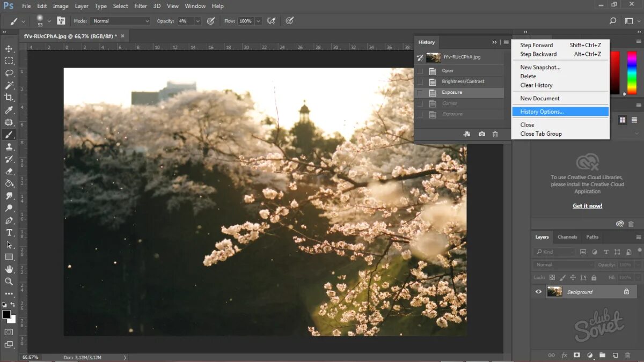The height and width of the screenshot is (362, 644).
Task: Select the Lasso tool
Action: click(x=9, y=73)
